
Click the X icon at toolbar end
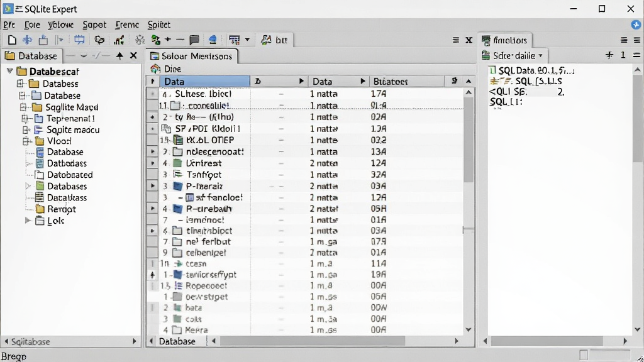click(x=469, y=40)
